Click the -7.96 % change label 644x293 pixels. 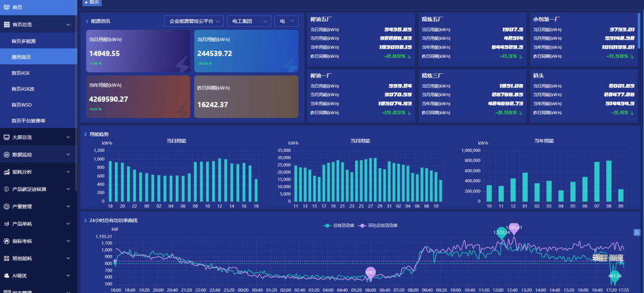95,64
